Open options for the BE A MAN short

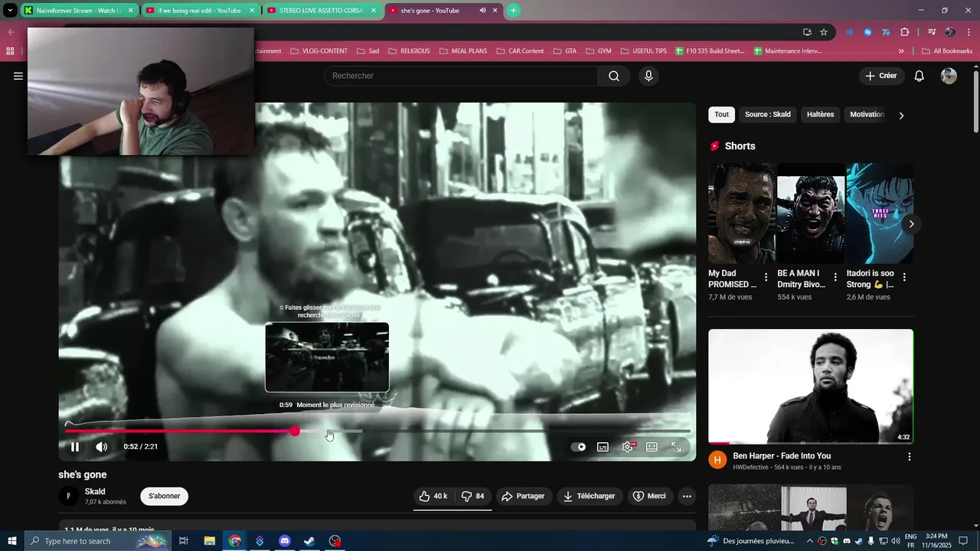(835, 277)
